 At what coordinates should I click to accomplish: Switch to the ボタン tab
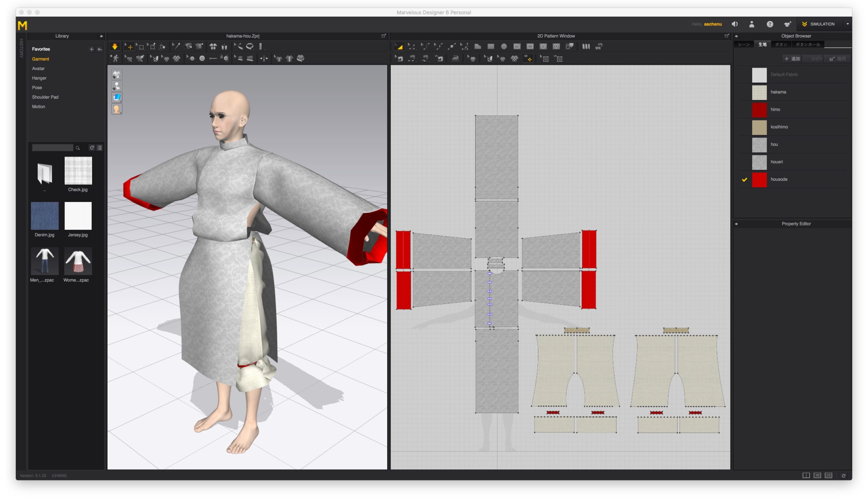pyautogui.click(x=781, y=45)
